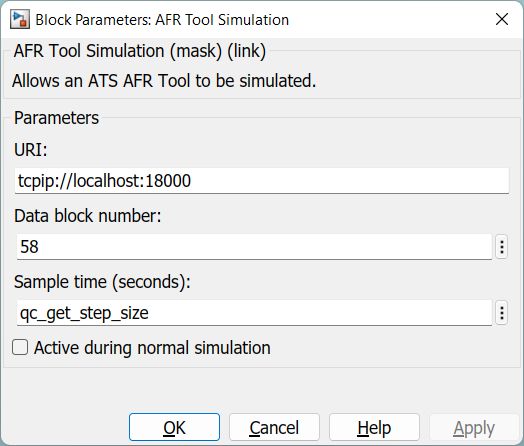
Task: Open the three-dot menu beside Data block number
Action: (502, 247)
